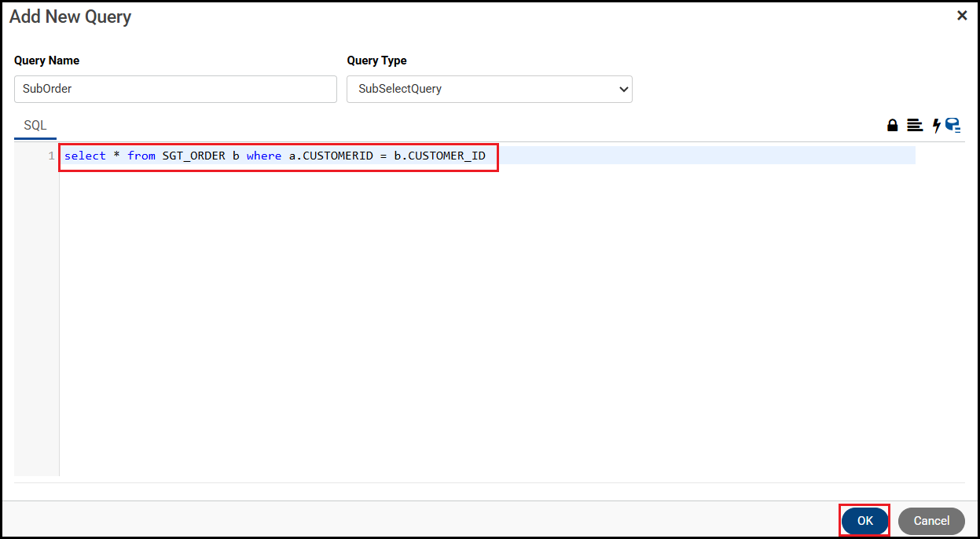This screenshot has height=539, width=980.
Task: Click the lightning bolt execute icon
Action: [936, 126]
